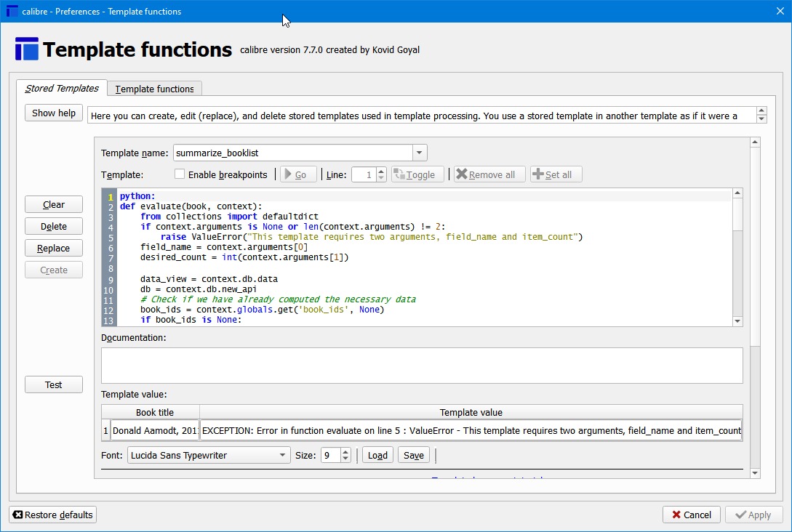792x532 pixels.
Task: Enable breakpoints checkbox
Action: (x=180, y=174)
